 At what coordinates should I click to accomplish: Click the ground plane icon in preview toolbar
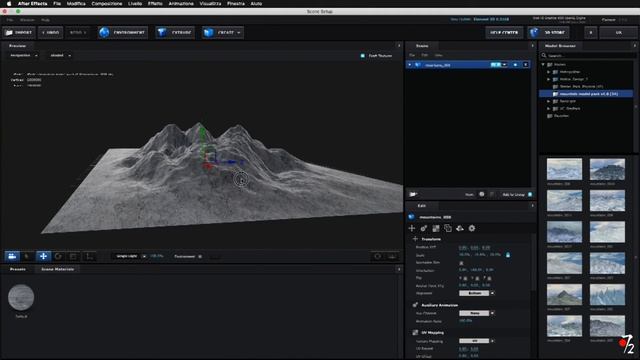click(392, 256)
